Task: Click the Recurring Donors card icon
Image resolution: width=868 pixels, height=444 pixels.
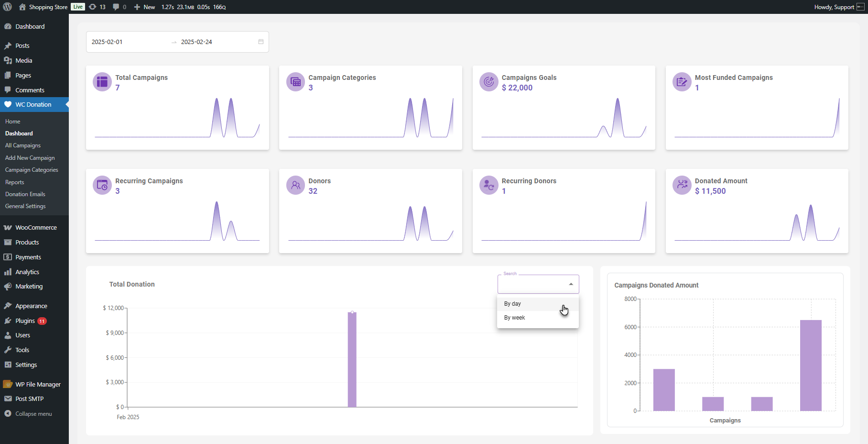Action: coord(488,185)
